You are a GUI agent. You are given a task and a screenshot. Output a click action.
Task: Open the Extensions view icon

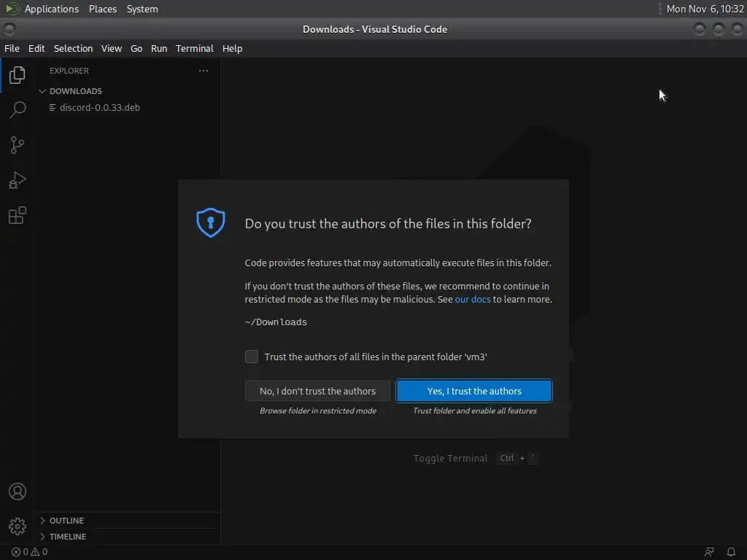(18, 215)
